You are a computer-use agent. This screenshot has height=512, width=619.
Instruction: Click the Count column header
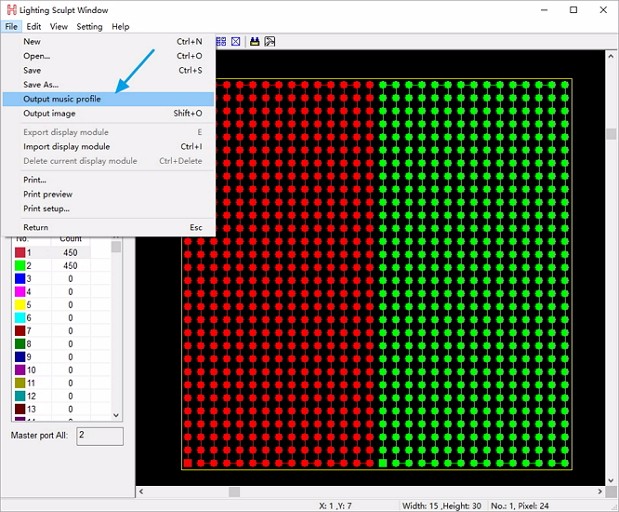click(71, 239)
